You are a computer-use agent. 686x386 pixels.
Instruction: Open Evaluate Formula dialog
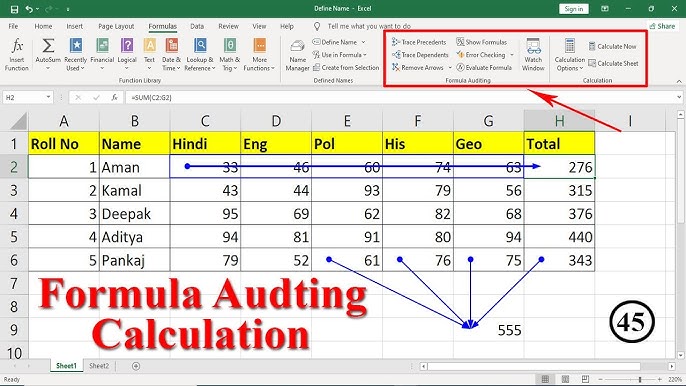484,67
